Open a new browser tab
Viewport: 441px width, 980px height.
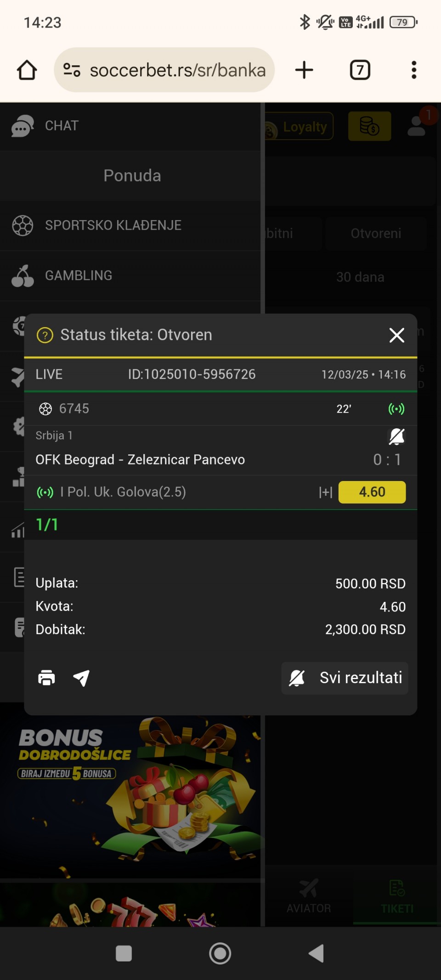click(304, 70)
